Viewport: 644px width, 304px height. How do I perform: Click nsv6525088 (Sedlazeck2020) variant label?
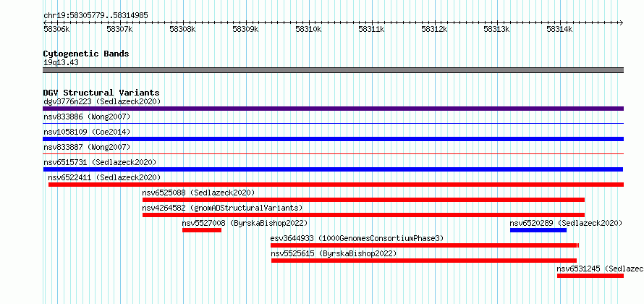pos(198,193)
